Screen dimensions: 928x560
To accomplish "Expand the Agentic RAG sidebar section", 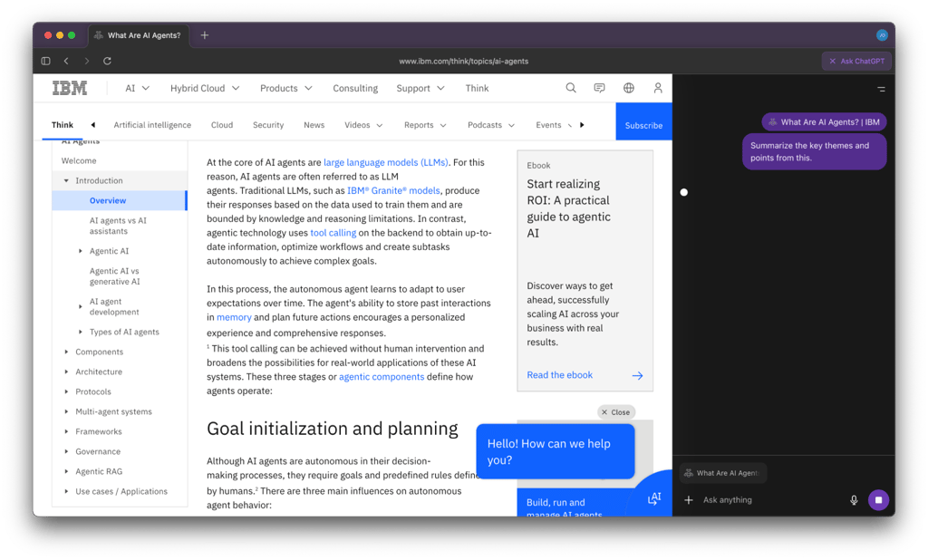I will [66, 472].
